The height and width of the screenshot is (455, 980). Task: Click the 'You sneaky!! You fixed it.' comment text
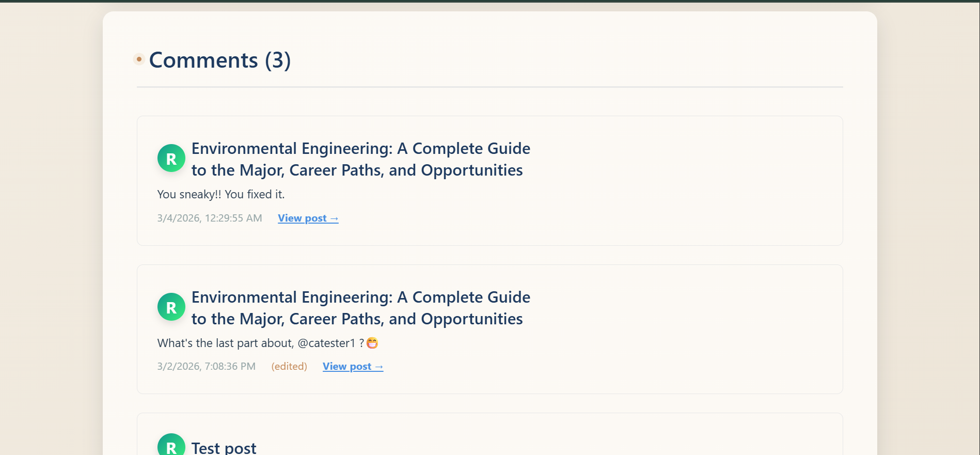coord(220,194)
